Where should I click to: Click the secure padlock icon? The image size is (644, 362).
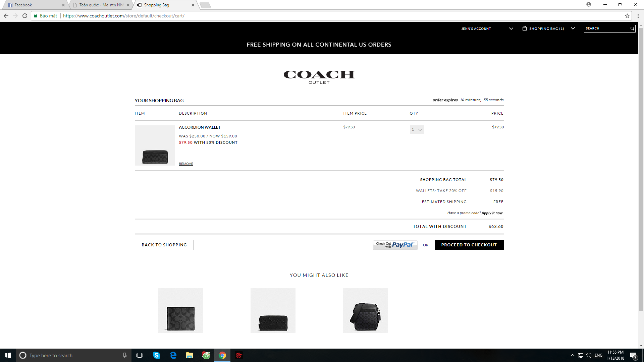(x=36, y=16)
